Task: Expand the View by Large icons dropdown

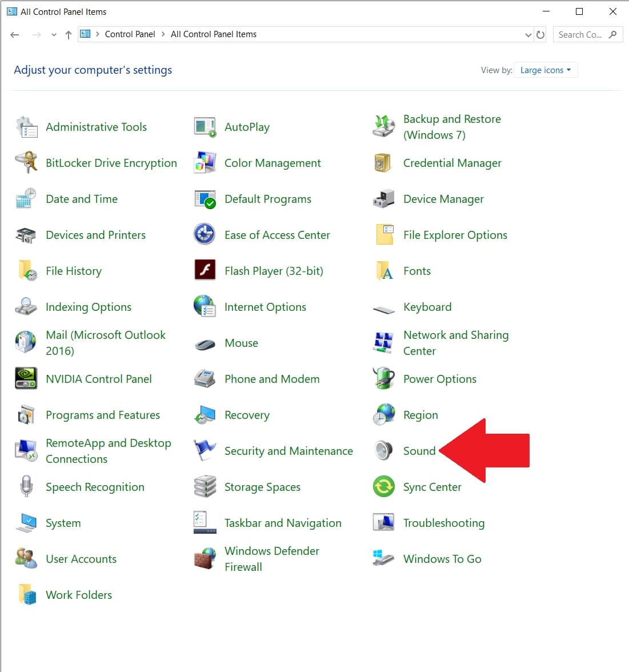Action: 545,70
